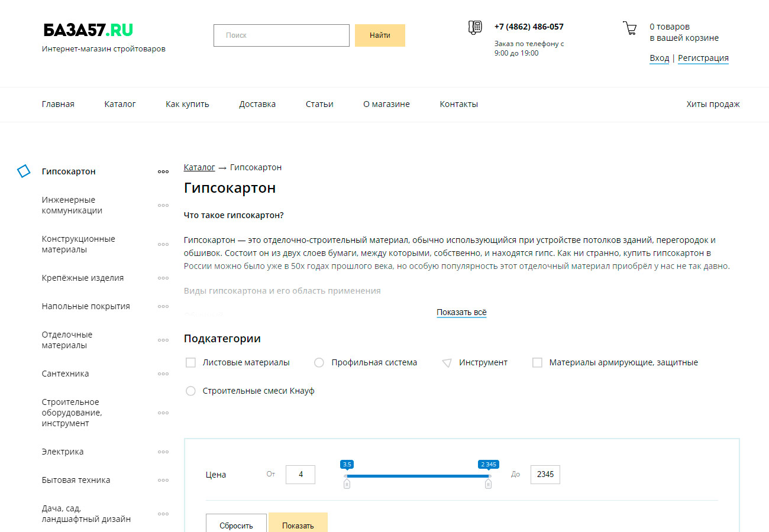
Task: Expand the Гипсокартон category dots
Action: point(163,171)
